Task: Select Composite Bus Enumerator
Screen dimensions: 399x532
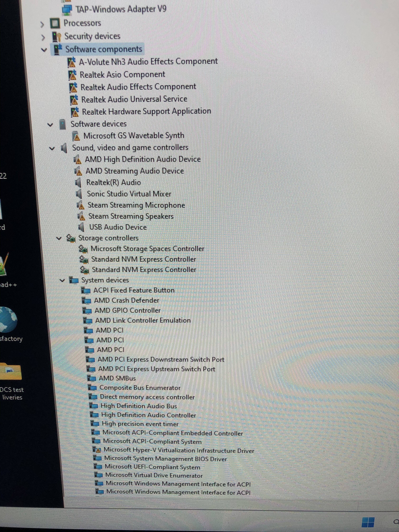Action: point(140,388)
